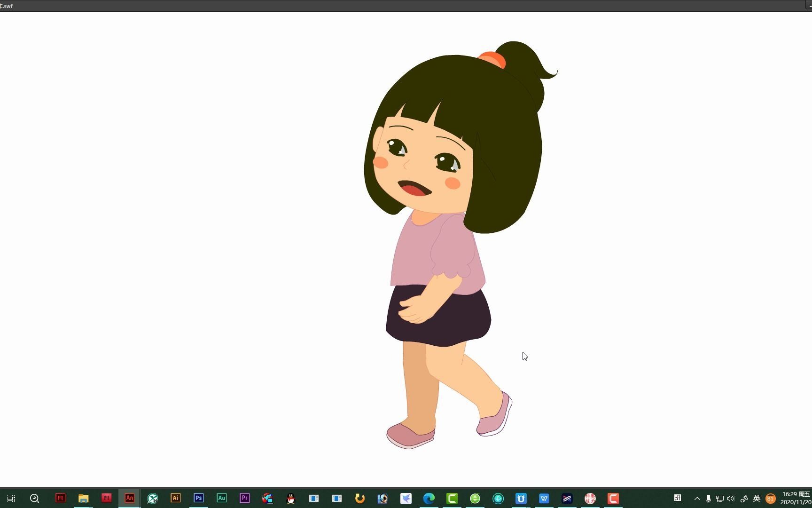Click the taskbar search magnifier icon

click(x=34, y=498)
